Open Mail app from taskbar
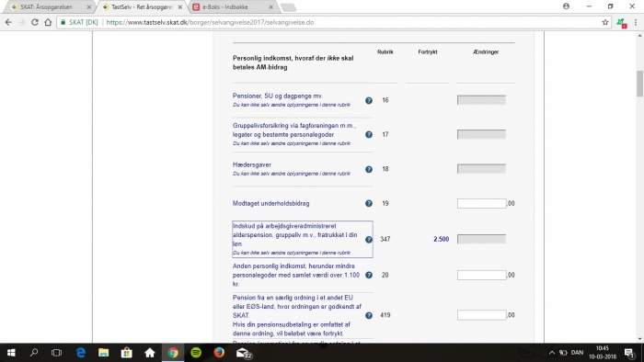The width and height of the screenshot is (644, 362). click(243, 353)
